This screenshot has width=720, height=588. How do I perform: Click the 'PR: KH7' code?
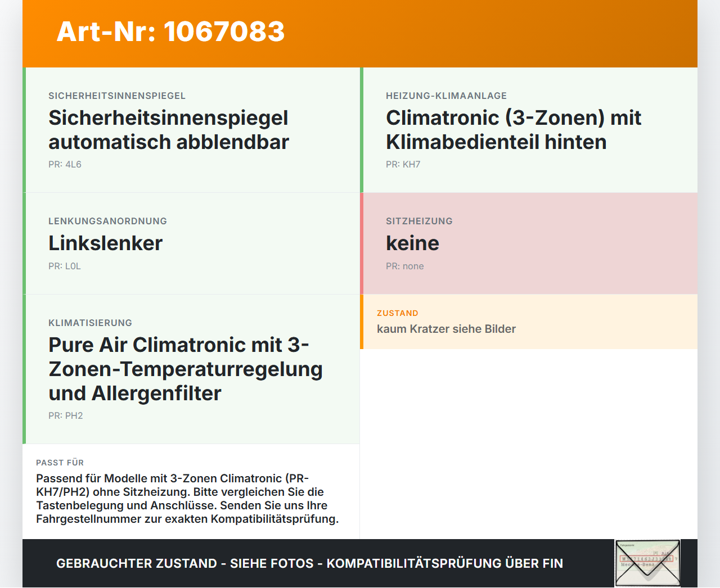(x=403, y=164)
